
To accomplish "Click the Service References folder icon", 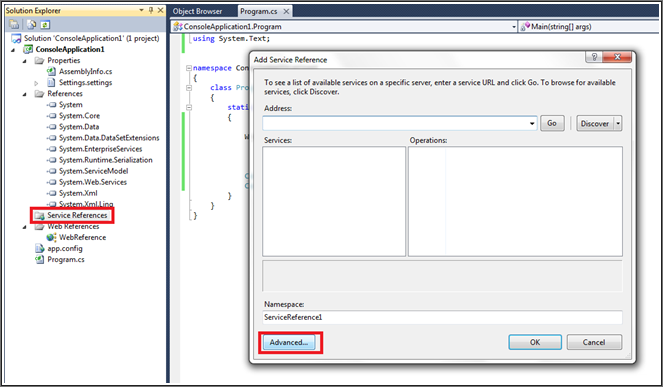I will point(39,216).
